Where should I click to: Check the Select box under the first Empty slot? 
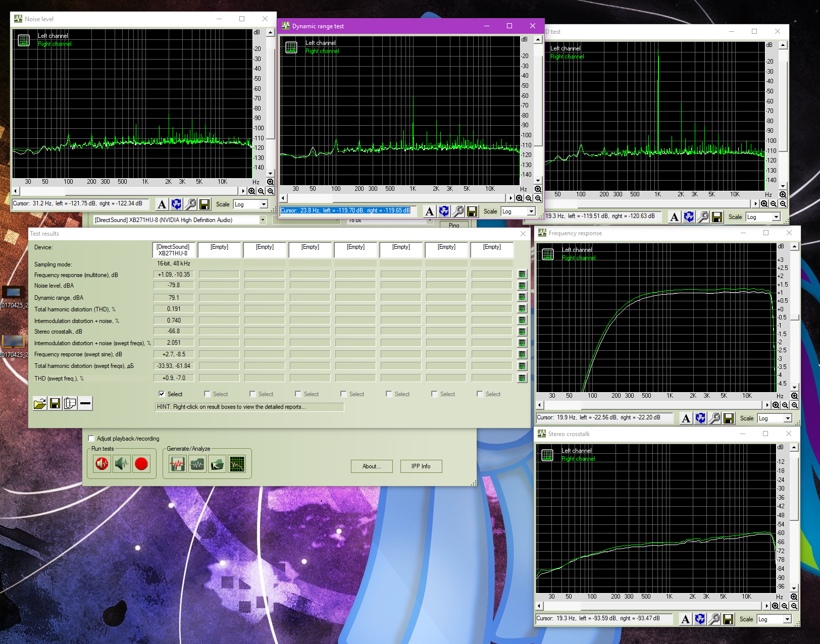pyautogui.click(x=207, y=394)
